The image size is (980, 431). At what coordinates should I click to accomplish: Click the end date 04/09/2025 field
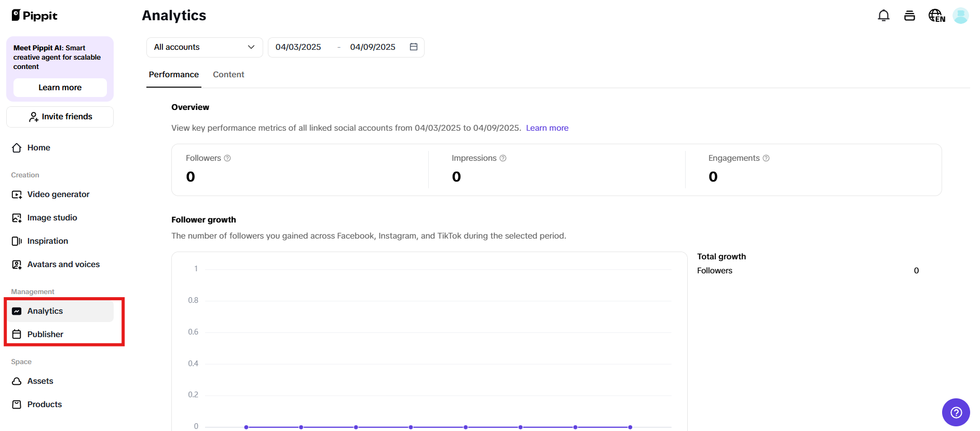[373, 47]
